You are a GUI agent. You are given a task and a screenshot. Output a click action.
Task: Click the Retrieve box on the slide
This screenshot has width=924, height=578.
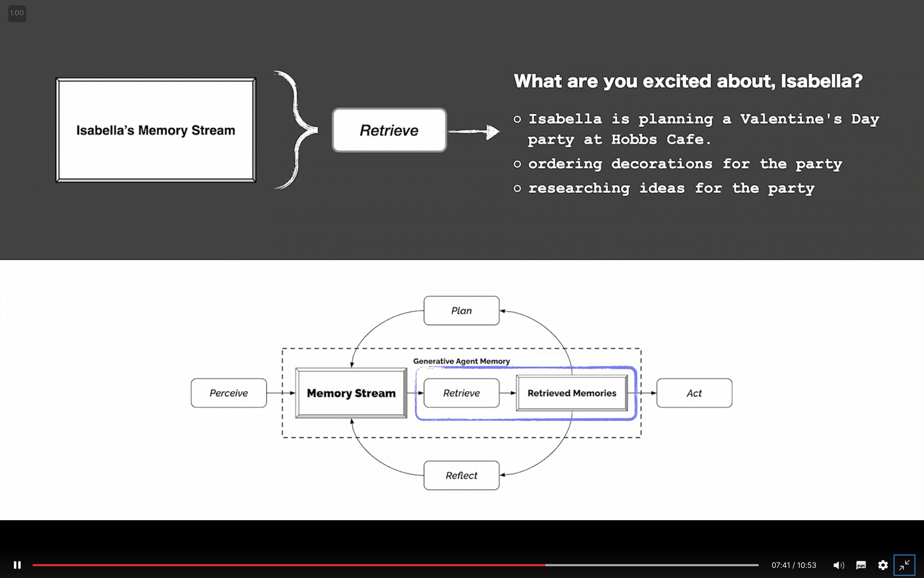pyautogui.click(x=389, y=130)
